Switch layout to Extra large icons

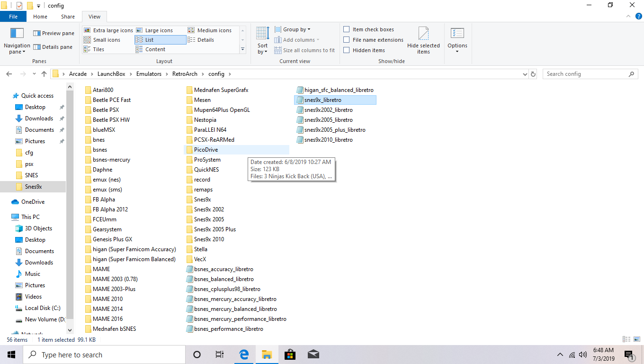click(108, 30)
